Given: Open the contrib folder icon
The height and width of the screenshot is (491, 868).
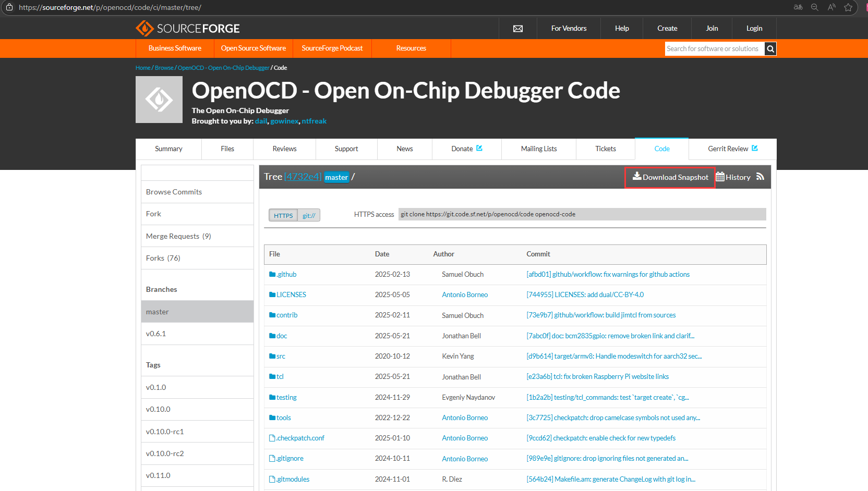Looking at the screenshot, I should tap(272, 315).
